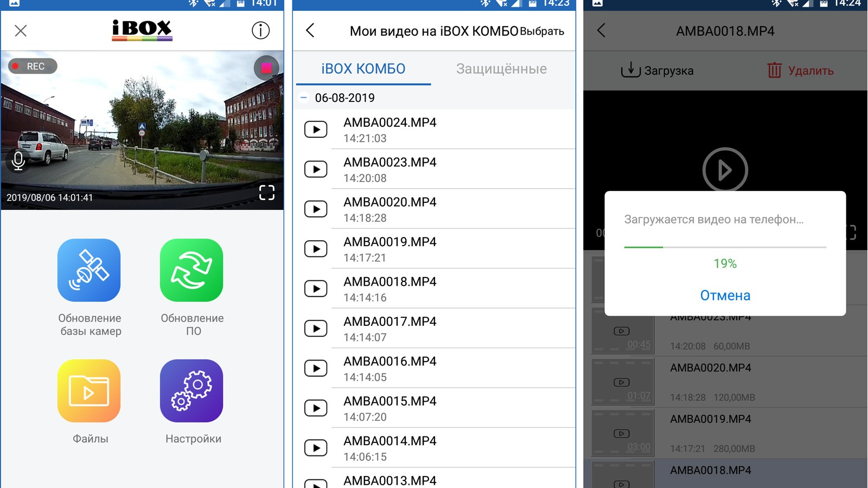Tap the iBOX logo

[142, 30]
